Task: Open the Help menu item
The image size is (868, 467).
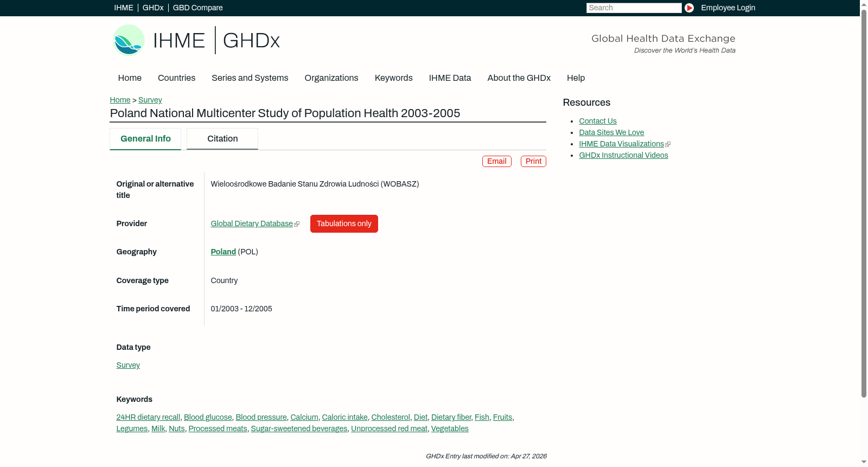Action: point(576,78)
